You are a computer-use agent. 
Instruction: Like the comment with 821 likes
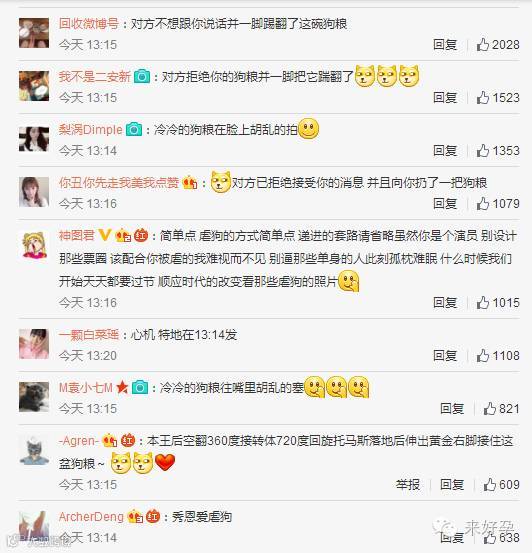pos(490,409)
